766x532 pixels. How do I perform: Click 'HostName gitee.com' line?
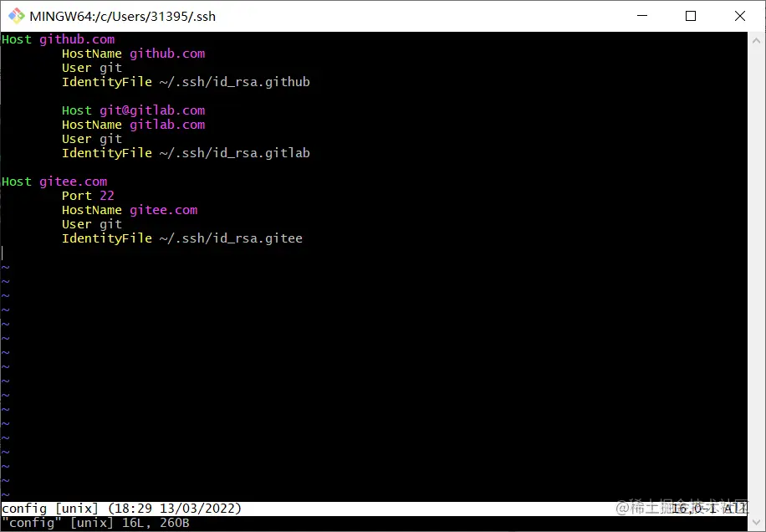pos(130,210)
